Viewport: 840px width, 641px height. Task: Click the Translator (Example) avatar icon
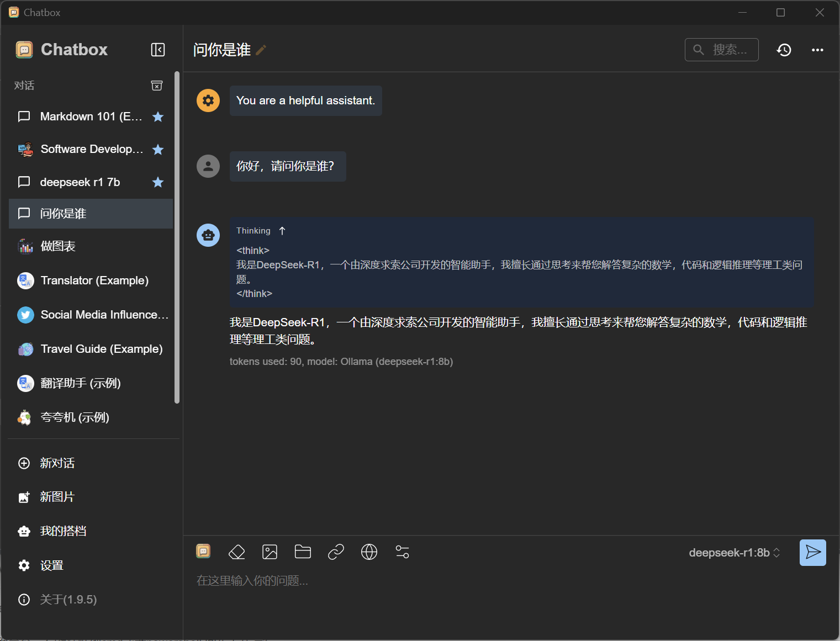pyautogui.click(x=26, y=280)
